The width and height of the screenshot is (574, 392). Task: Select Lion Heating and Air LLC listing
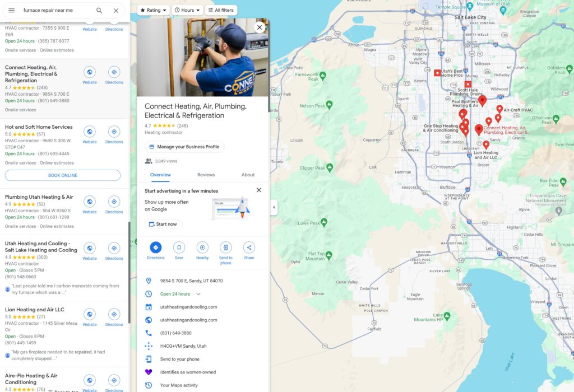[34, 309]
